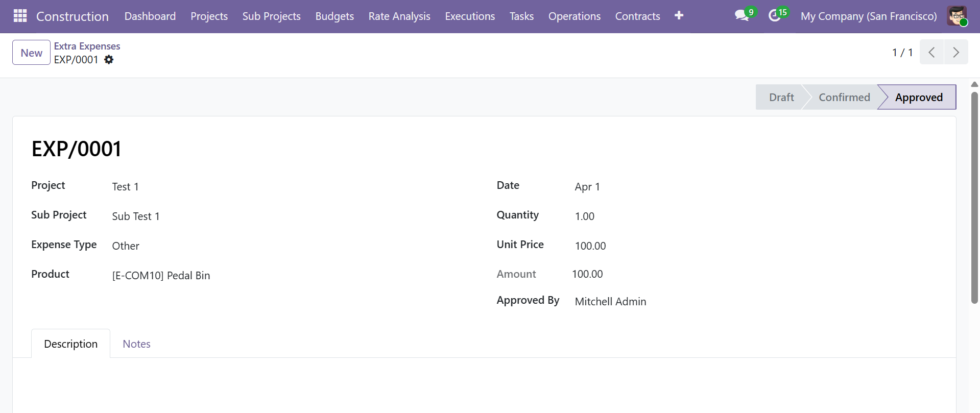Screen dimensions: 980x413
Task: Open the apps grid menu icon
Action: tap(20, 16)
